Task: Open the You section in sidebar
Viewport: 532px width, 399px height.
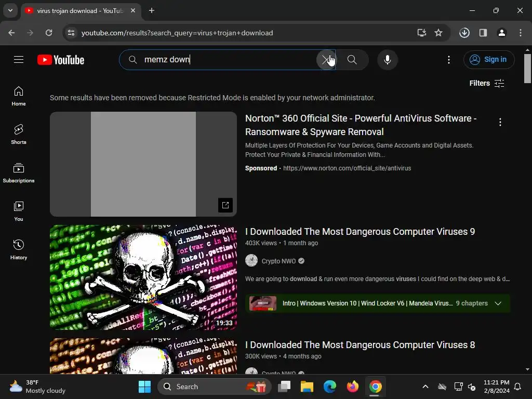Action: point(19,211)
